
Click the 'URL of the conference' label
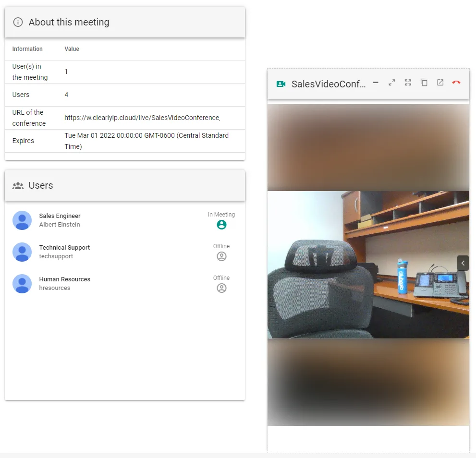(29, 118)
